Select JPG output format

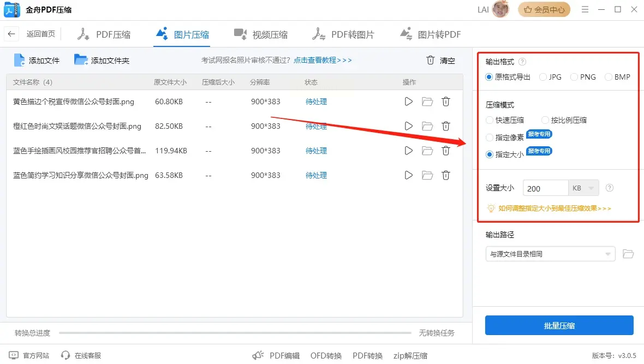click(x=550, y=77)
